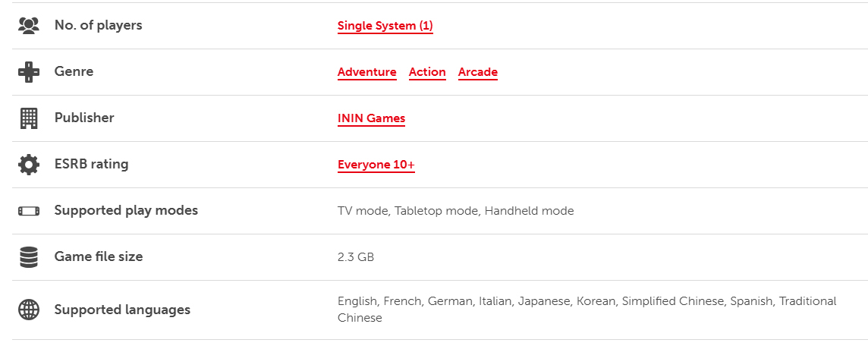Click the globe icon for Supported languages
This screenshot has width=868, height=346.
28,310
